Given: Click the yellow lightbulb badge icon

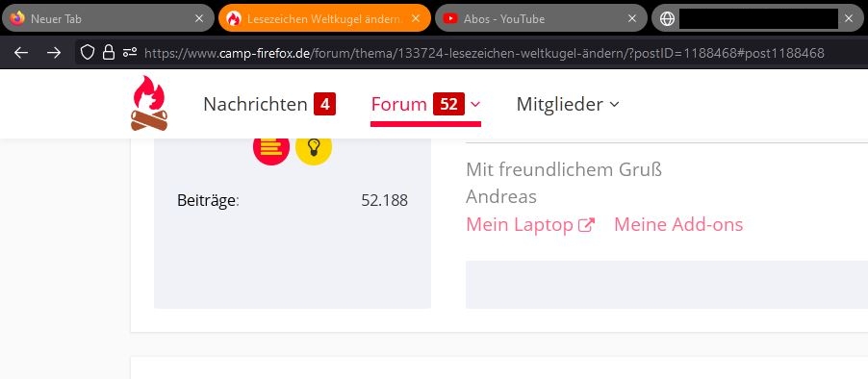Looking at the screenshot, I should 314,148.
